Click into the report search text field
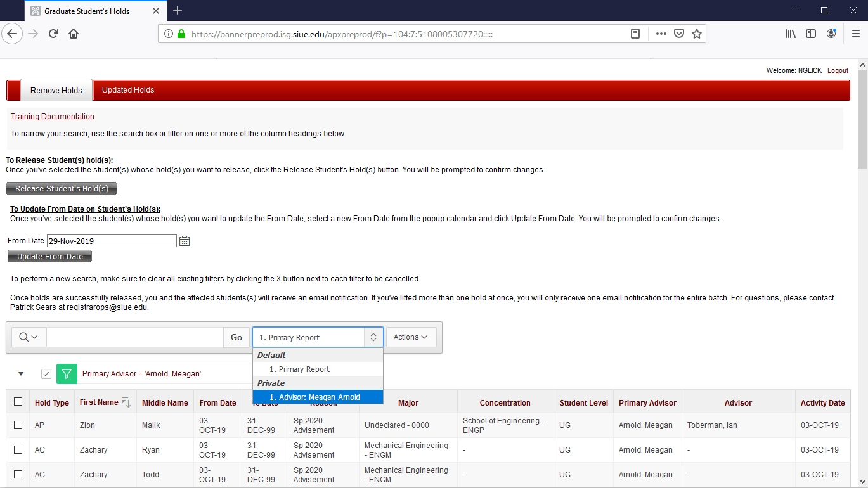This screenshot has width=868, height=488. (x=134, y=337)
